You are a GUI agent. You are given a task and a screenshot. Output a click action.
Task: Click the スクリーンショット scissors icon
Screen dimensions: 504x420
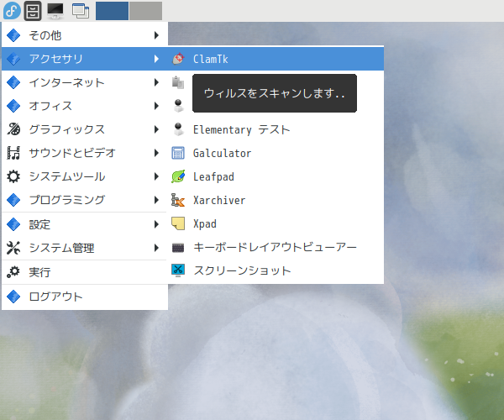(x=178, y=270)
